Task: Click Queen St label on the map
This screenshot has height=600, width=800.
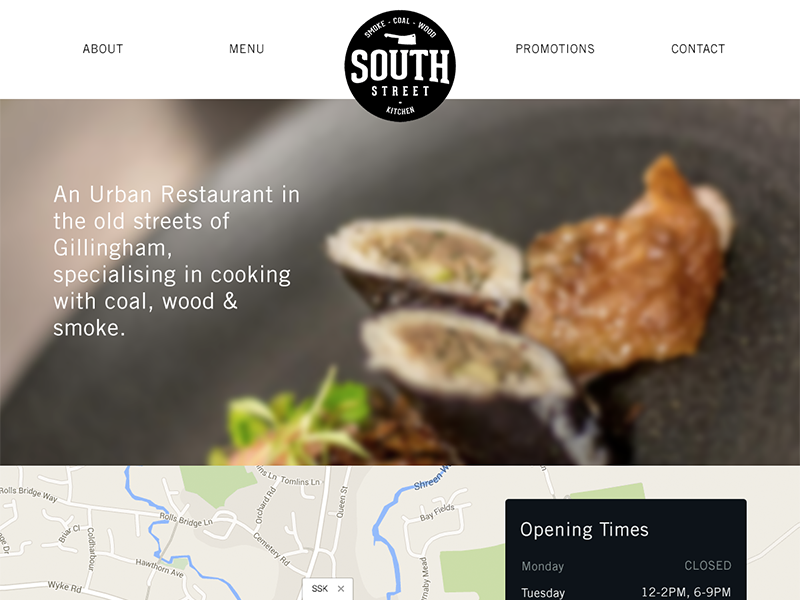Action: pos(342,502)
